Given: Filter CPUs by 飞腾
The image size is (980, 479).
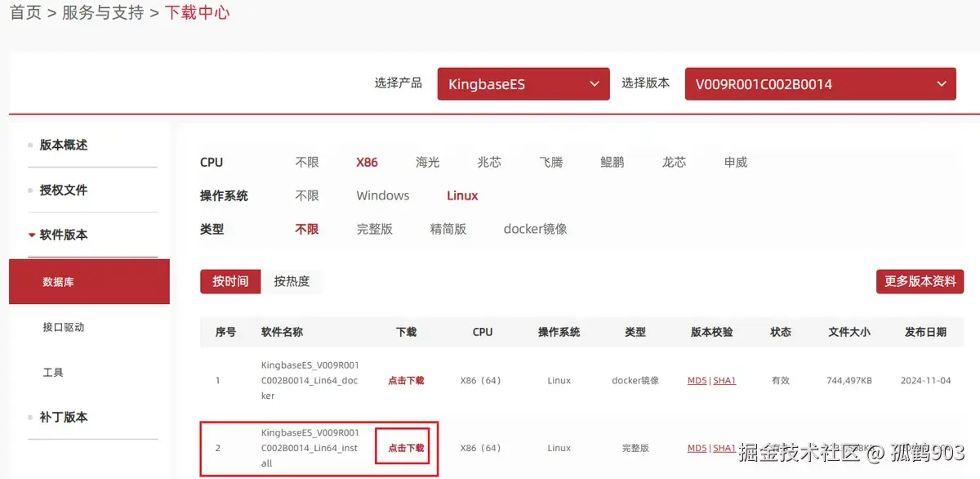Looking at the screenshot, I should click(x=550, y=162).
